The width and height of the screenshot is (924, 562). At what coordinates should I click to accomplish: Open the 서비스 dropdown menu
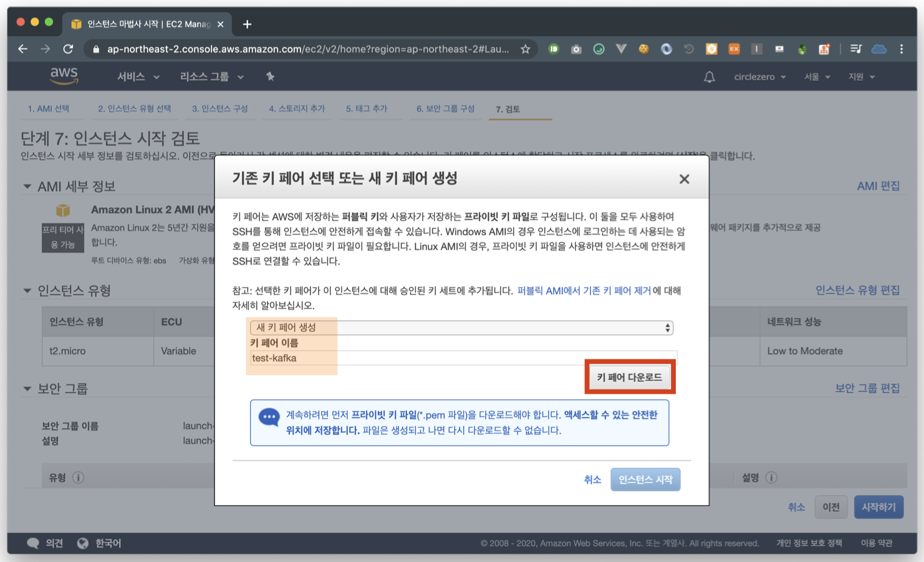138,77
